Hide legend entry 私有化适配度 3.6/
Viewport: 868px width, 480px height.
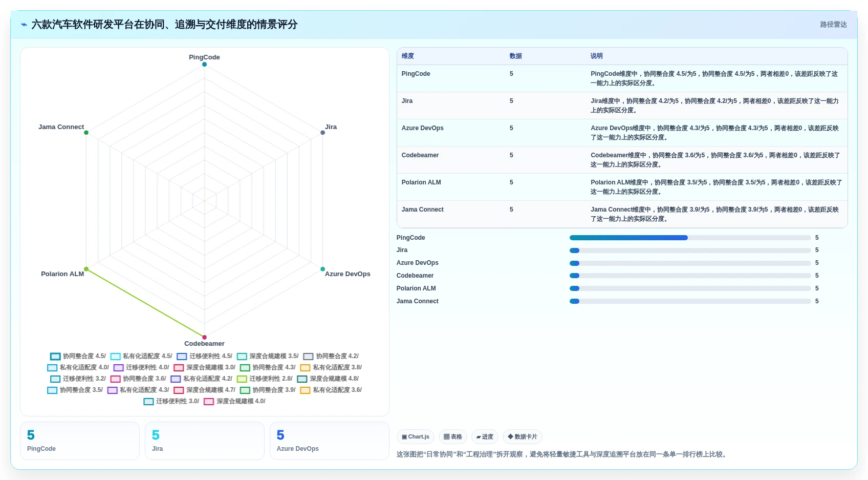(331, 390)
